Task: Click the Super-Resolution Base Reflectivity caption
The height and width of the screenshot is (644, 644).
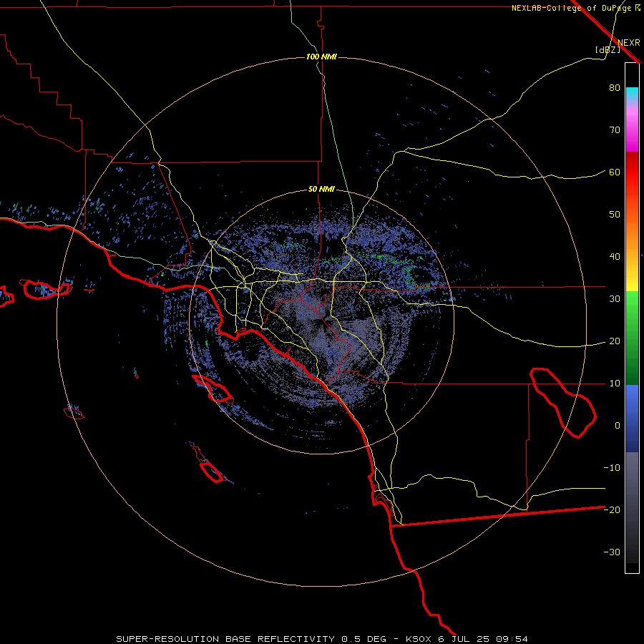Action: [x=322, y=639]
